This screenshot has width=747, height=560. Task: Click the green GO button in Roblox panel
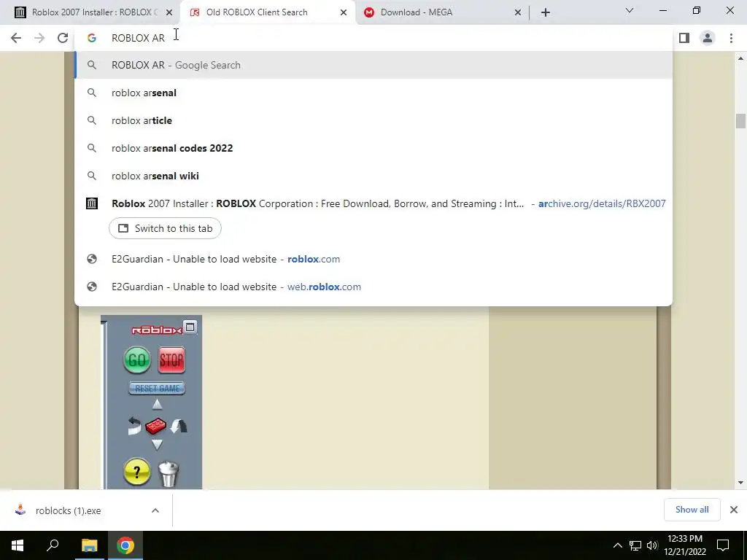pos(136,359)
